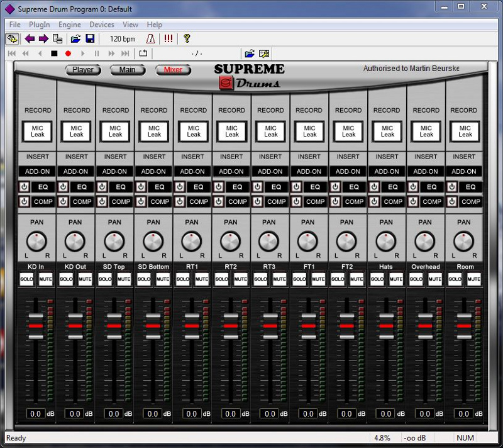
Task: Click the purple back arrow toolbar icon
Action: tap(30, 39)
